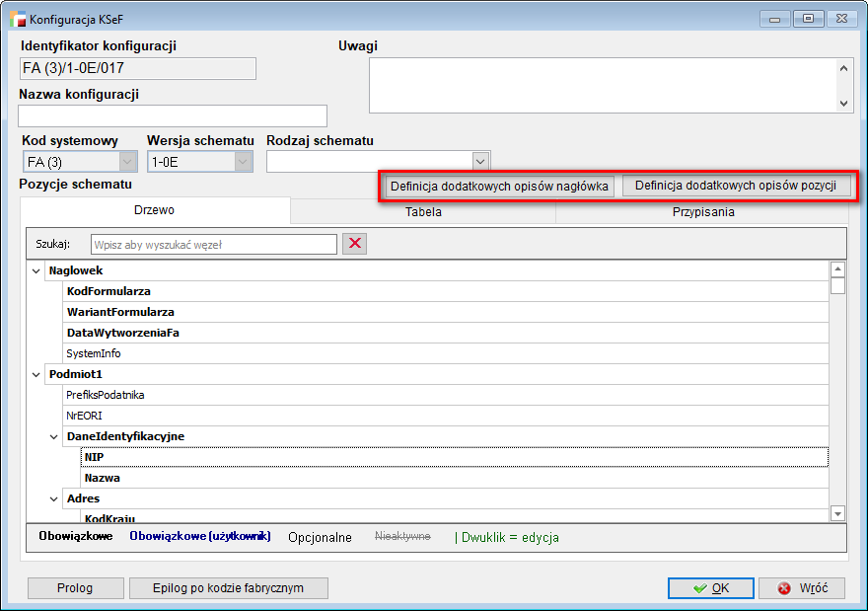Switch to the Przypisania tab

(703, 211)
